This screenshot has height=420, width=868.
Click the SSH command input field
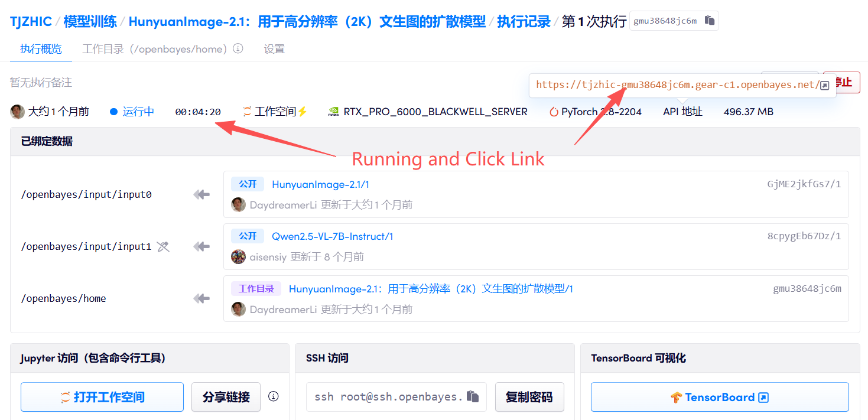(x=396, y=397)
